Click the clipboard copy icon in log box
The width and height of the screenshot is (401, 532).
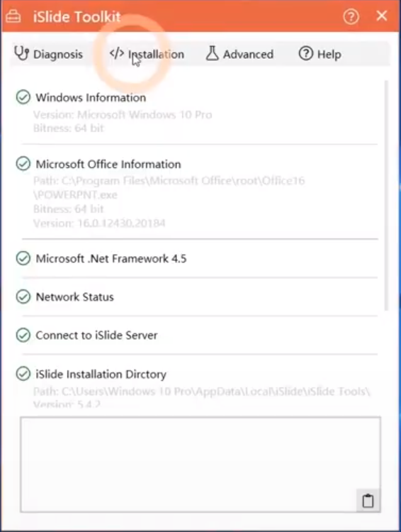click(x=368, y=501)
